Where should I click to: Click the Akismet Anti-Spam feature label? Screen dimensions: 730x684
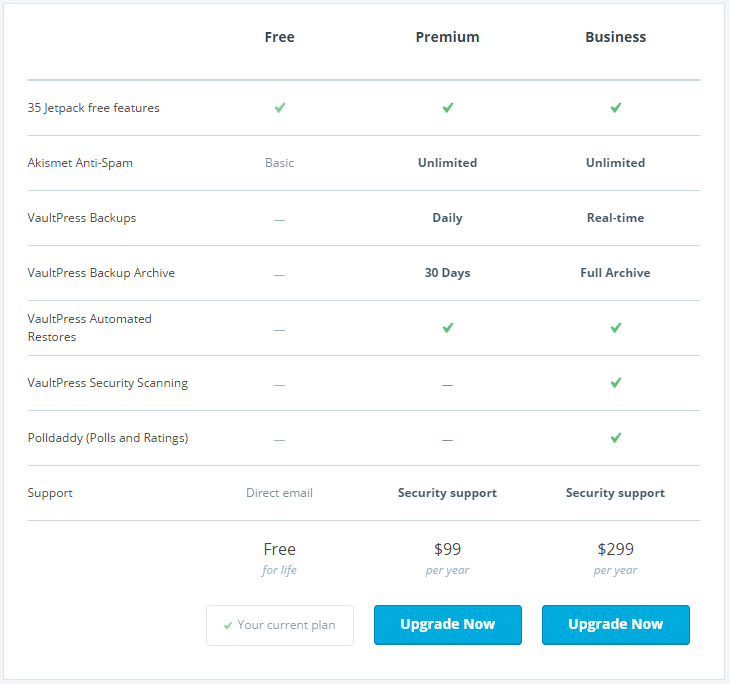click(80, 163)
